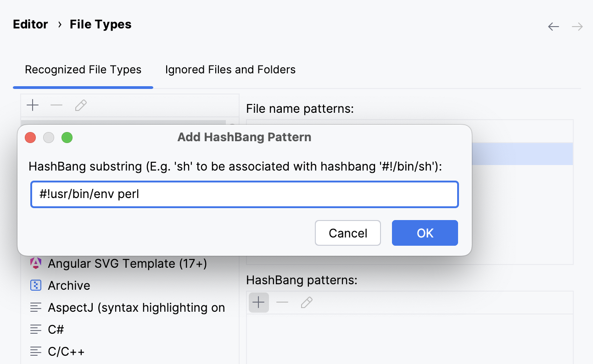The image size is (593, 364).
Task: Edit file type with pencil icon
Action: click(x=80, y=105)
